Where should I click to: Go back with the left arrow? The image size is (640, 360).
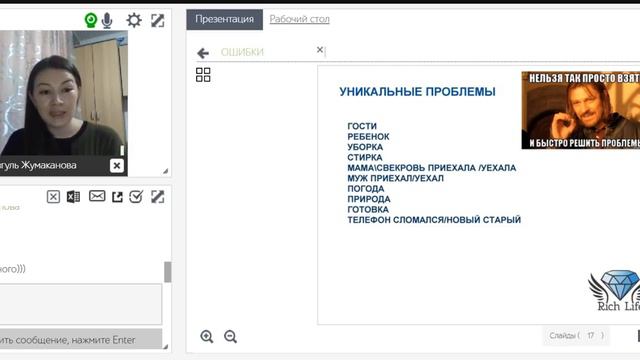click(203, 53)
